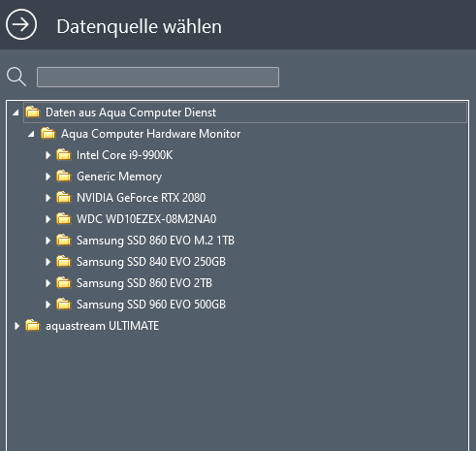Screen dimensions: 476x451
Task: Expand the NVIDIA GeForce RTX 2080 node
Action: [x=48, y=198]
